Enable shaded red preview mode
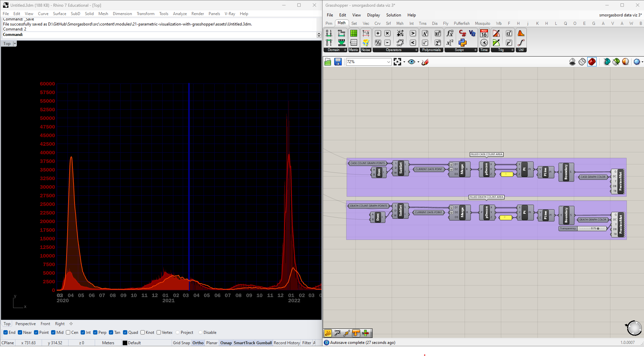This screenshot has width=644, height=356. pyautogui.click(x=592, y=62)
